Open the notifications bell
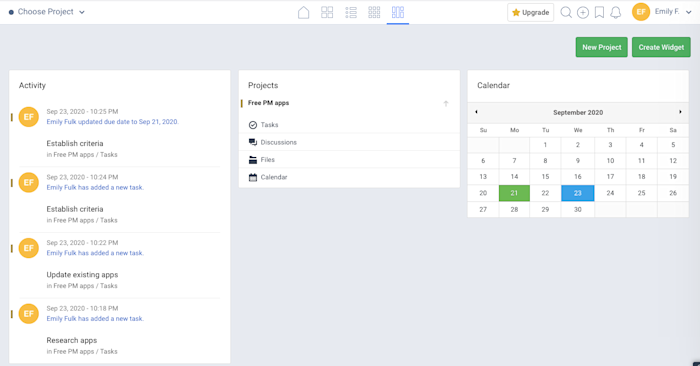The height and width of the screenshot is (366, 700). coord(616,12)
